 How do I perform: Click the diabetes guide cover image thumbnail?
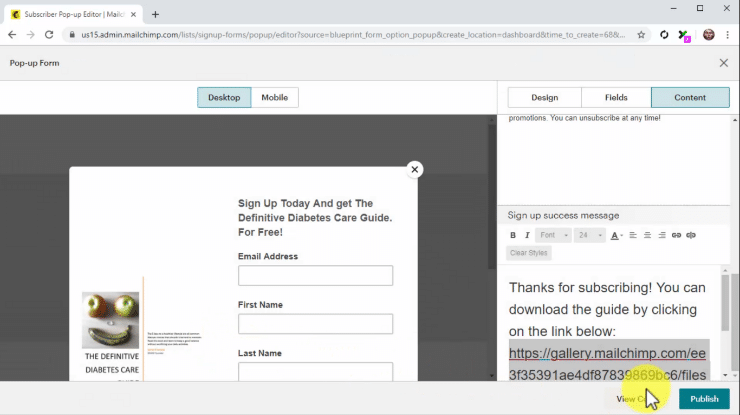(110, 320)
